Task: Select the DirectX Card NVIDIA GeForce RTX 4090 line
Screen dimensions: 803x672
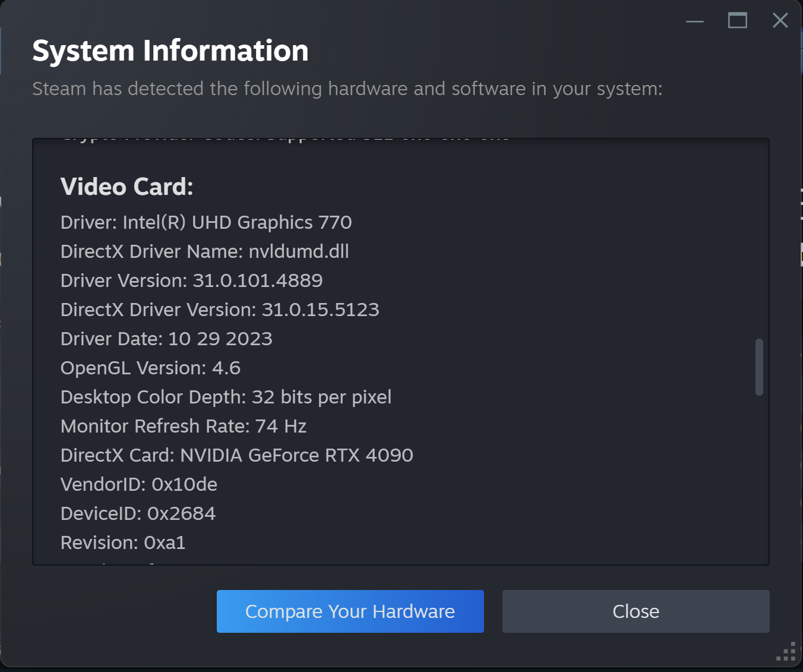Action: pos(237,455)
